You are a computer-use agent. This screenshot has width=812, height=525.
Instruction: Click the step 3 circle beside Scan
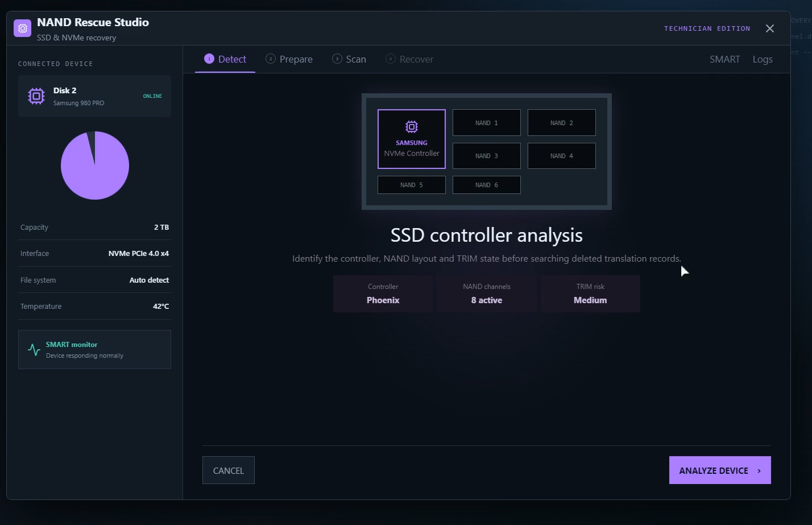point(337,59)
